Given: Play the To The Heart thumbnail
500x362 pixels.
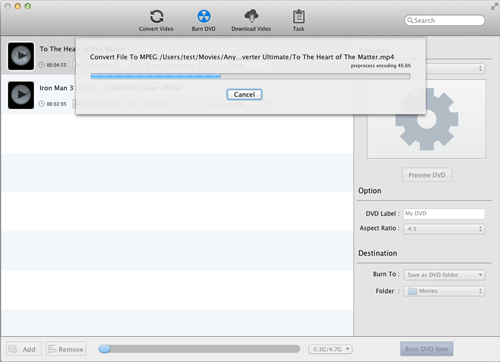Looking at the screenshot, I should click(21, 56).
